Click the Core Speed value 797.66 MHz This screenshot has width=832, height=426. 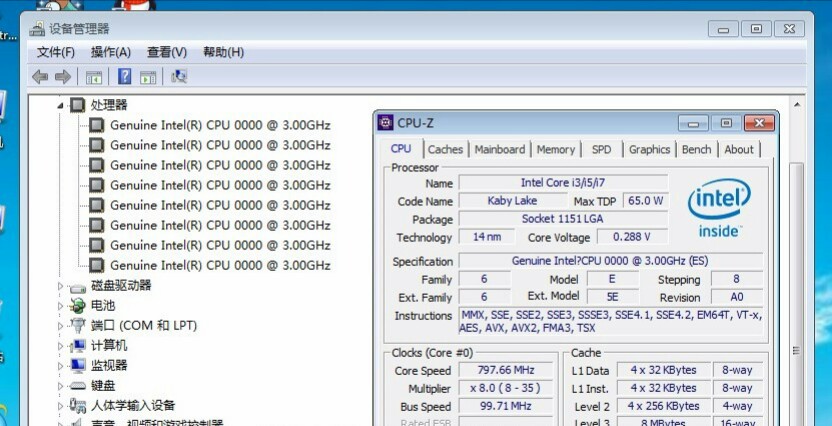(506, 370)
